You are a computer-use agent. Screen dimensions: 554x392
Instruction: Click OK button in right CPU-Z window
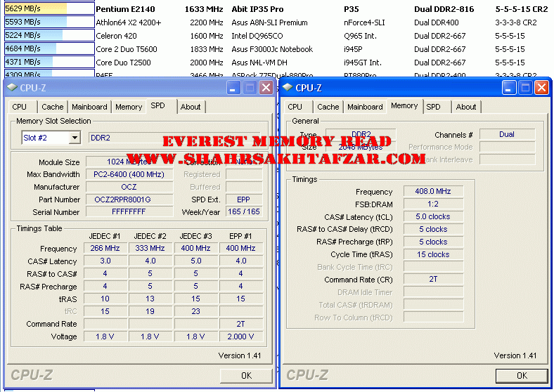point(522,376)
